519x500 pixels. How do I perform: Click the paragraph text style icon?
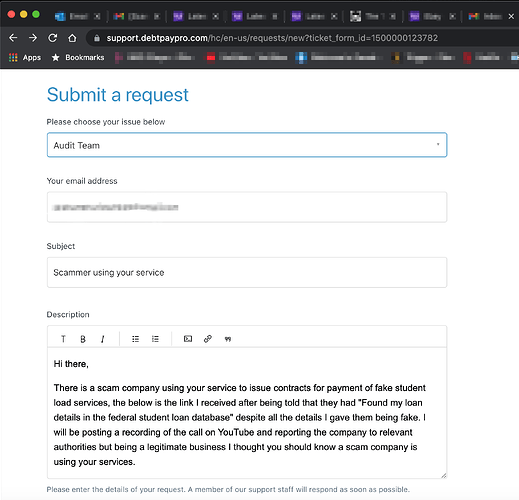point(63,339)
